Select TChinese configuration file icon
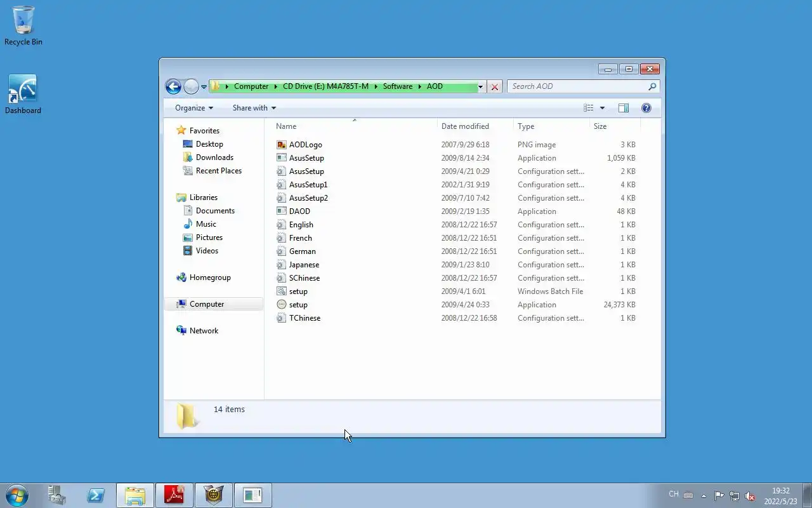The image size is (812, 508). tap(282, 318)
